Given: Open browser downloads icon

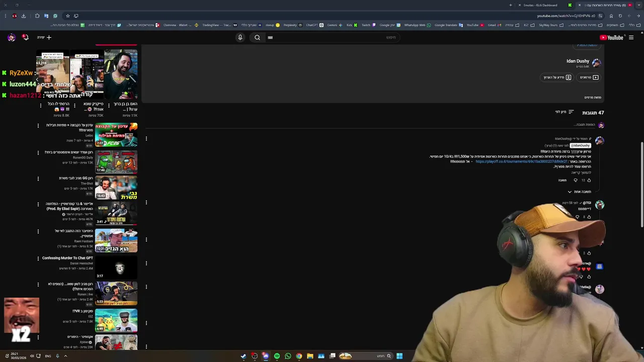Looking at the screenshot, I should [23, 16].
